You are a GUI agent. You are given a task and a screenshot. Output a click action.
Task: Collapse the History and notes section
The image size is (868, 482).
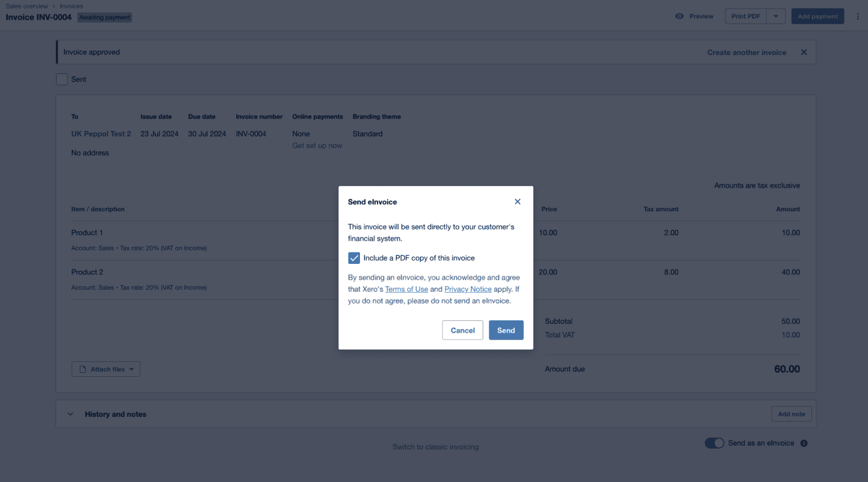70,414
